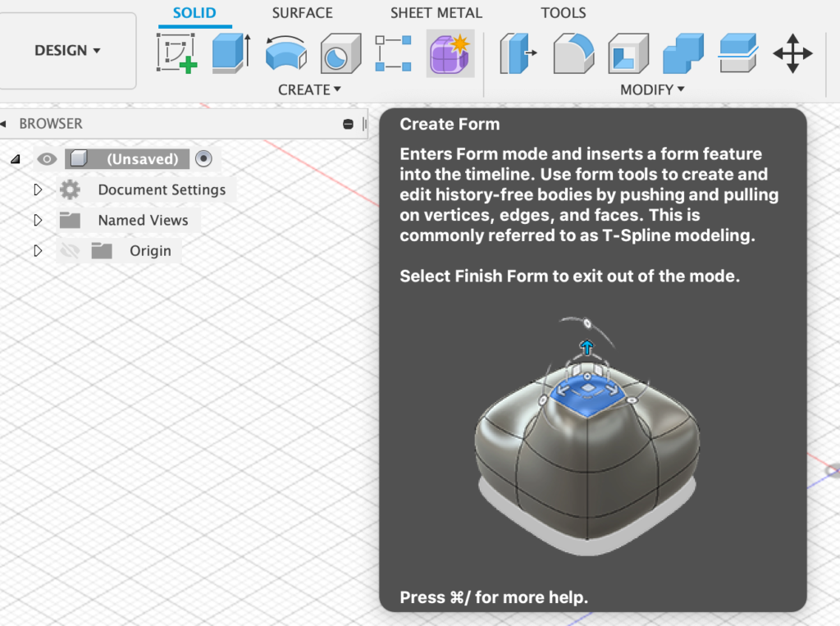Screen dimensions: 840x626
Task: Show the hidden Origin folder
Action: point(70,251)
